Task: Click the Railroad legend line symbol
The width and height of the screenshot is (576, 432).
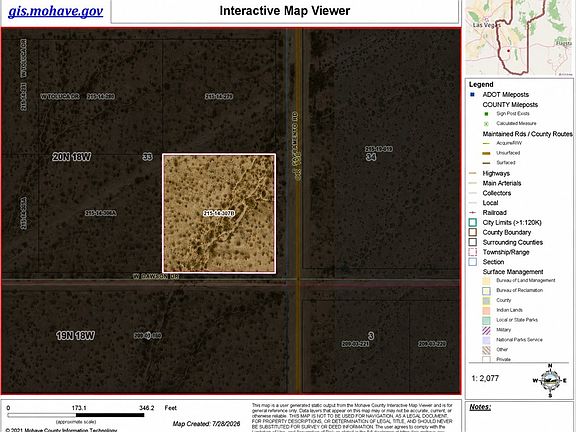Action: pyautogui.click(x=473, y=213)
